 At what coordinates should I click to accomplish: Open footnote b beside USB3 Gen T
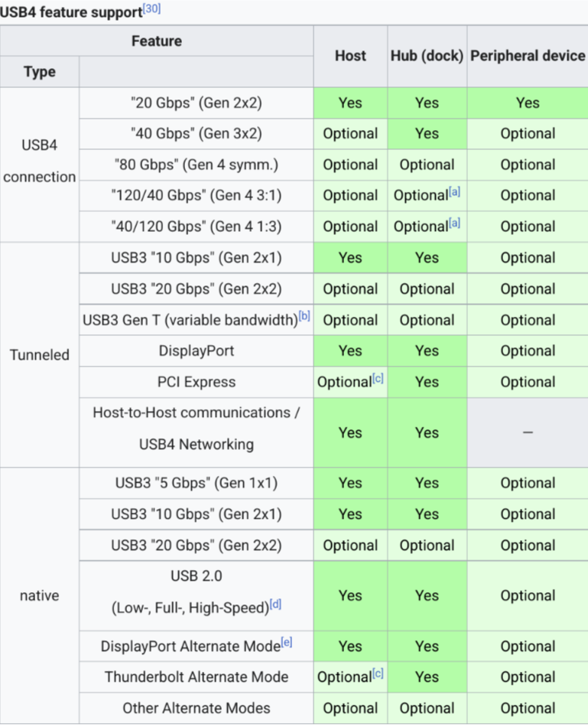coord(304,316)
